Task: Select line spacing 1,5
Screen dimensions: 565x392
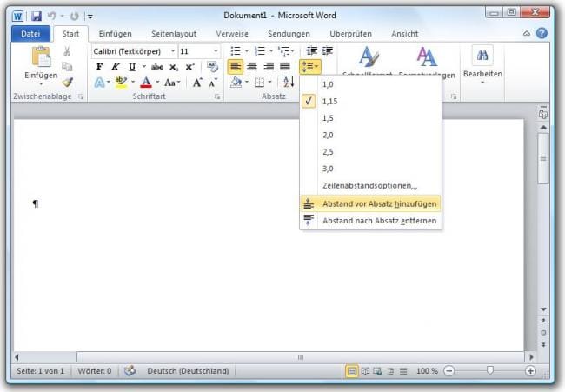Action: tap(370, 118)
